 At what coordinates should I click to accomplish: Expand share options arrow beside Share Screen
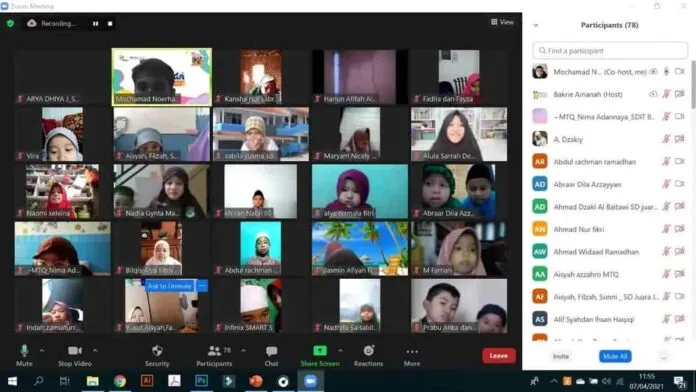[340, 350]
